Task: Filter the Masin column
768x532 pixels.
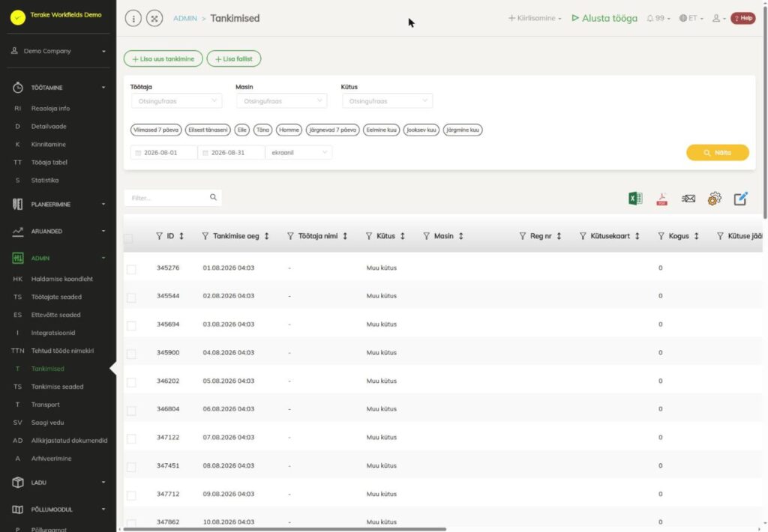Action: point(426,236)
